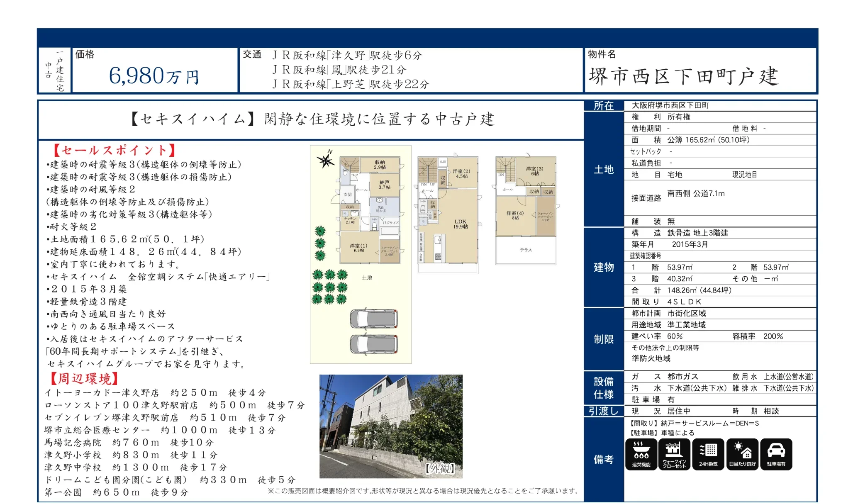Click the 【周辺環境】 heading
853x504 pixels.
84,378
